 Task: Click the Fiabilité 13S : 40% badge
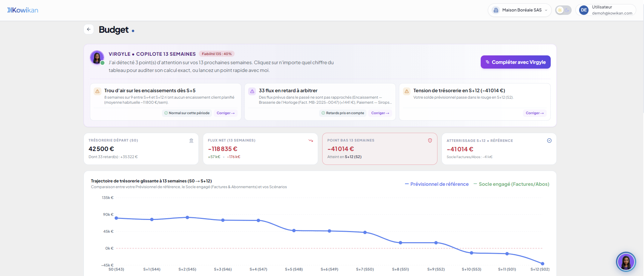[x=217, y=54]
